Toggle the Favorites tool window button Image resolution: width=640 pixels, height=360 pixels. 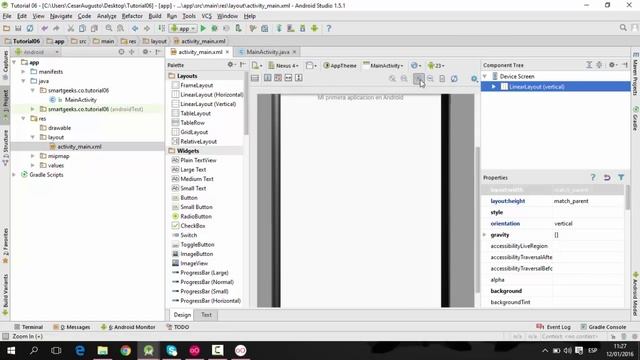tap(5, 246)
